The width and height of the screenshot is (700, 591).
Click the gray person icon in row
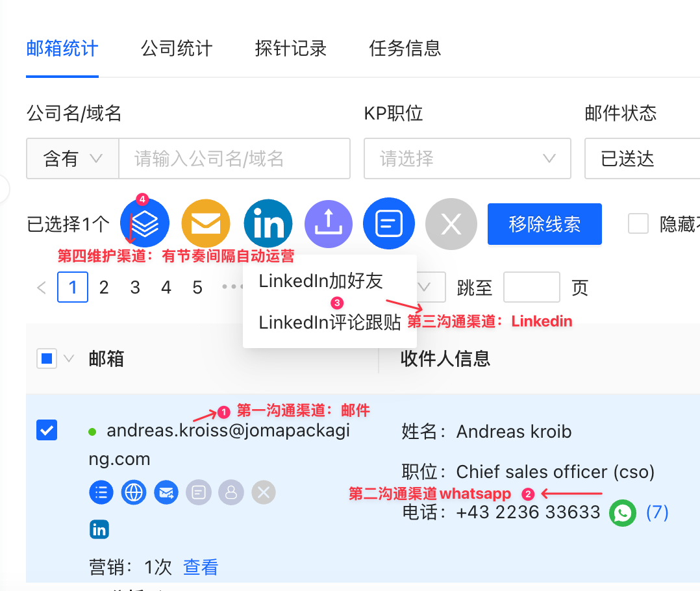(x=231, y=492)
